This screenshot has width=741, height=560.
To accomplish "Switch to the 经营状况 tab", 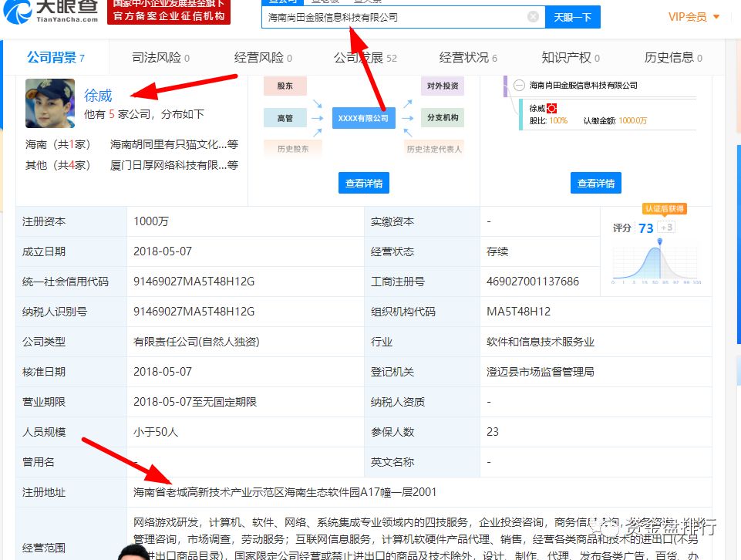I will tap(468, 58).
